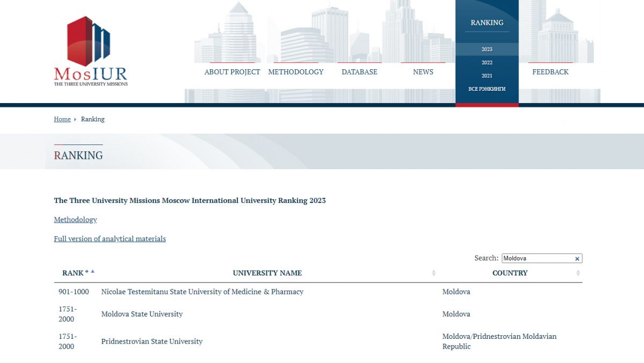Screen dimensions: 644x363
Task: Sort by University Name column arrows
Action: coord(434,273)
